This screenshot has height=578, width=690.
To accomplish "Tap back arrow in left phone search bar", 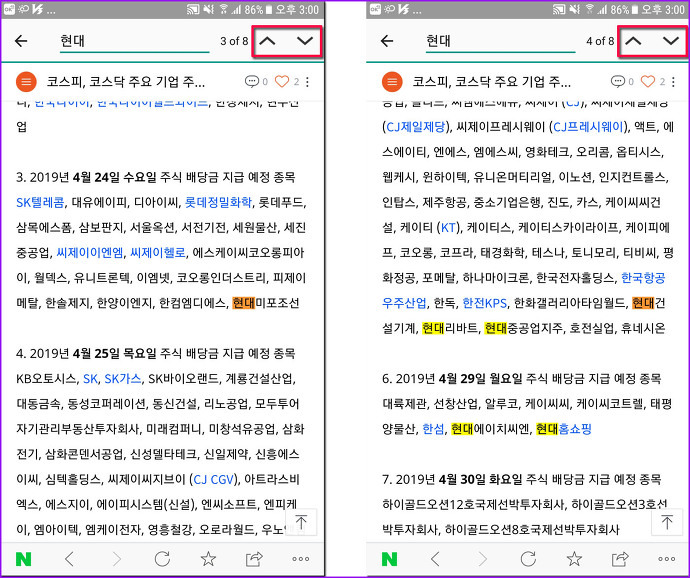I will pos(21,41).
